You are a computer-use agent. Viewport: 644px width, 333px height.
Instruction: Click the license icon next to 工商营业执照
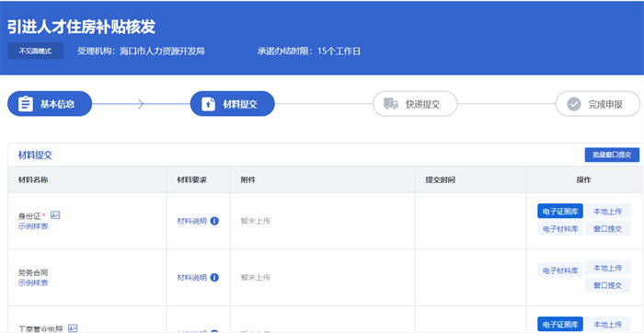[x=73, y=328]
